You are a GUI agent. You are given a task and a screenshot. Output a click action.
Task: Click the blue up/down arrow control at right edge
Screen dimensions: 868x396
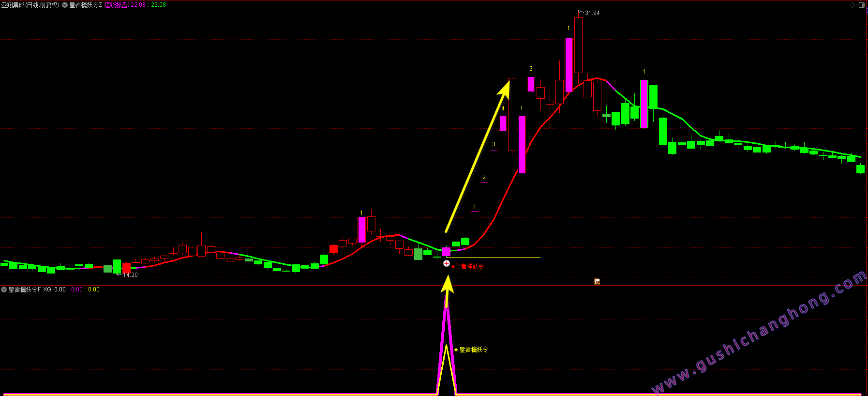coord(867,11)
